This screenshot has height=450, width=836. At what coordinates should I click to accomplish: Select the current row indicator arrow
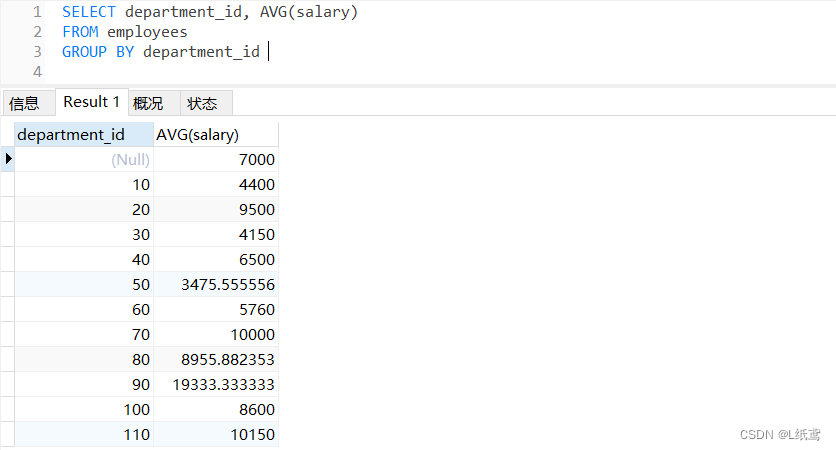pos(7,159)
